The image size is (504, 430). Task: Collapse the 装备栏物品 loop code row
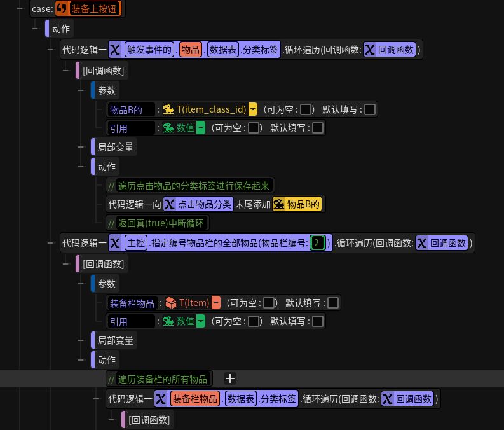pos(96,399)
